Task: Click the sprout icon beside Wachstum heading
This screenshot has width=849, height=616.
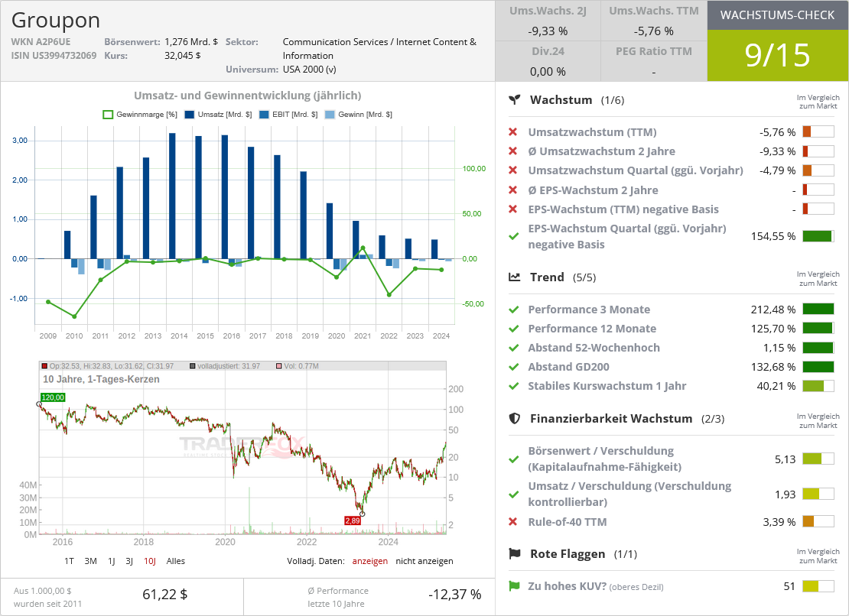Action: pyautogui.click(x=515, y=99)
